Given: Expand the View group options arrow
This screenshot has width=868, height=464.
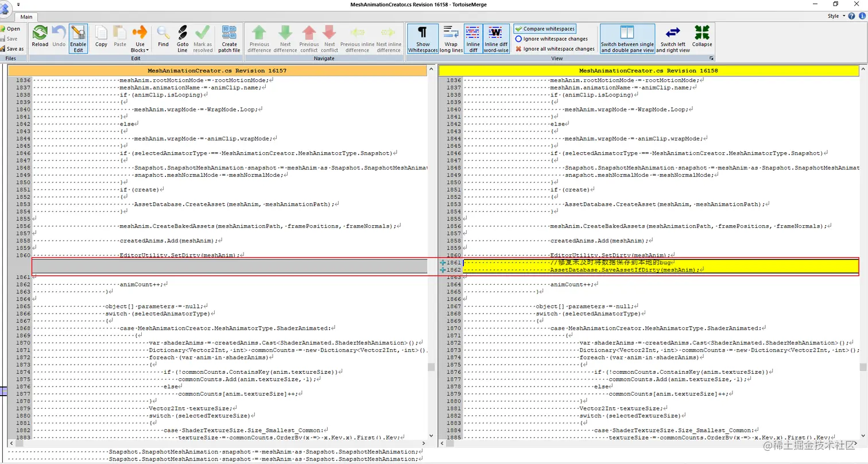Looking at the screenshot, I should coord(711,57).
